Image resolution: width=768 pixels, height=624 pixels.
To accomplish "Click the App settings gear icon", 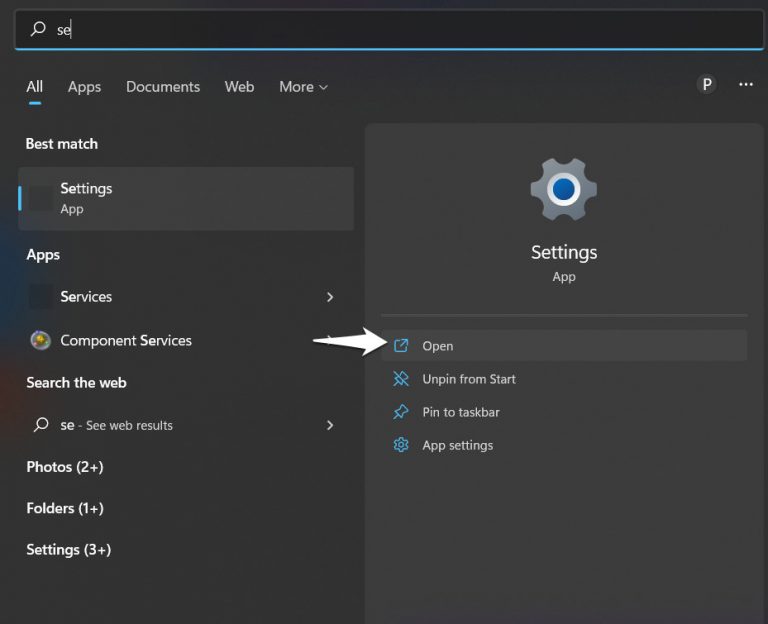I will coord(401,445).
